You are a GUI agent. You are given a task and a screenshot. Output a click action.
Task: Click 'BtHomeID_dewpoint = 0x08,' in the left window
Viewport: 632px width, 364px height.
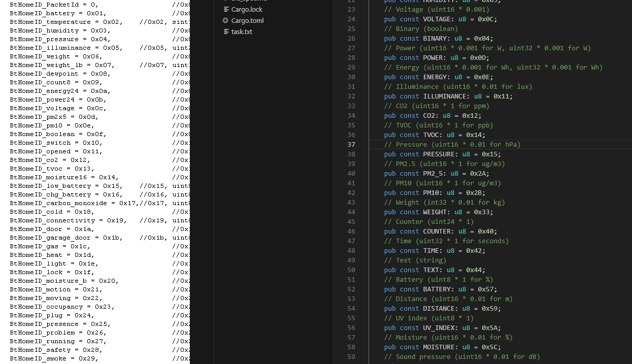pos(60,74)
